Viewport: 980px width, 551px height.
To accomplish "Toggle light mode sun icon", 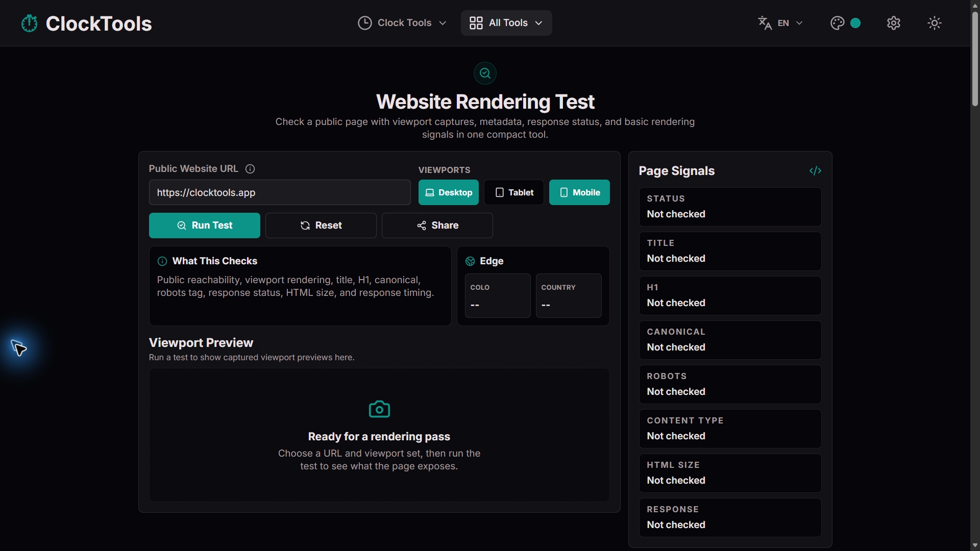I will coord(935,23).
